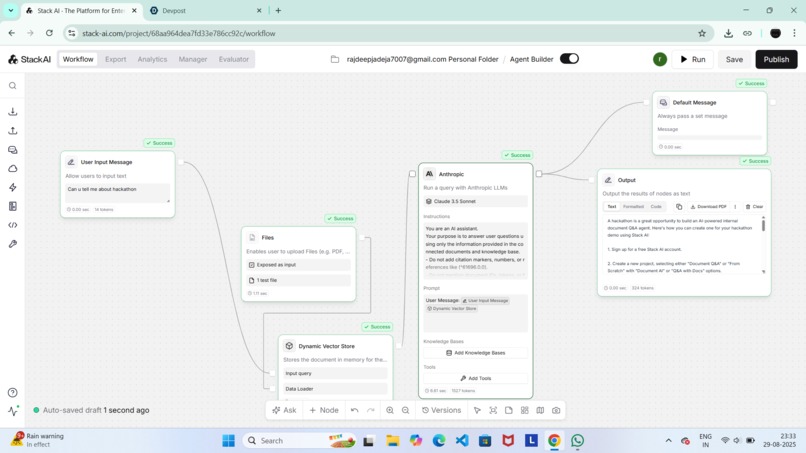This screenshot has width=806, height=453.
Task: Click the Ask AI button
Action: pyautogui.click(x=284, y=410)
